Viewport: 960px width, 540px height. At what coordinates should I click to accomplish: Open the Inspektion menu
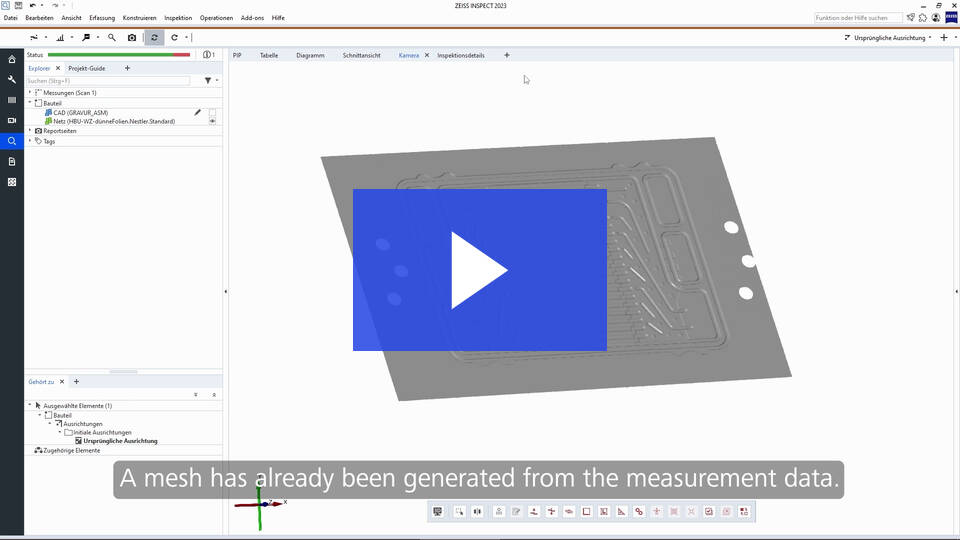(x=178, y=18)
